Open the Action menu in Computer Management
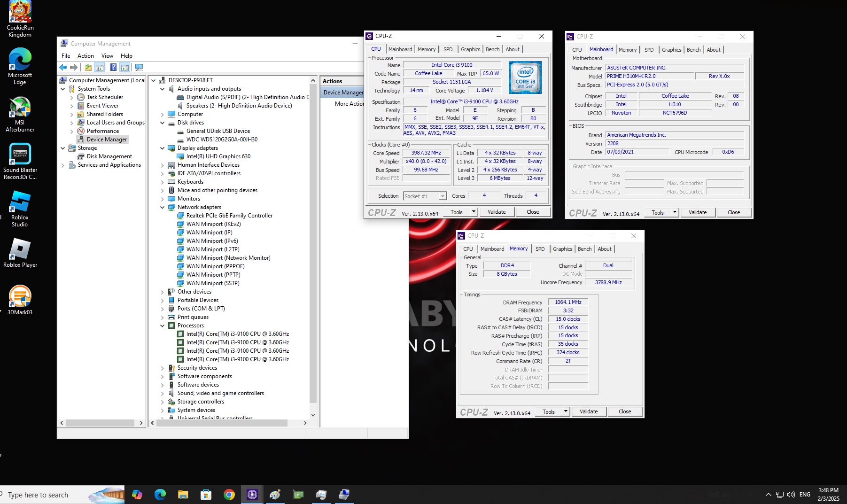 pos(85,56)
